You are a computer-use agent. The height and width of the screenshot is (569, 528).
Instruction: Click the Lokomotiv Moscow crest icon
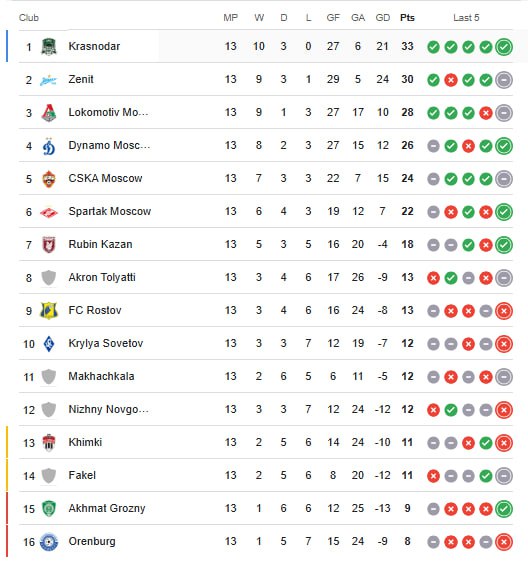[x=49, y=112]
